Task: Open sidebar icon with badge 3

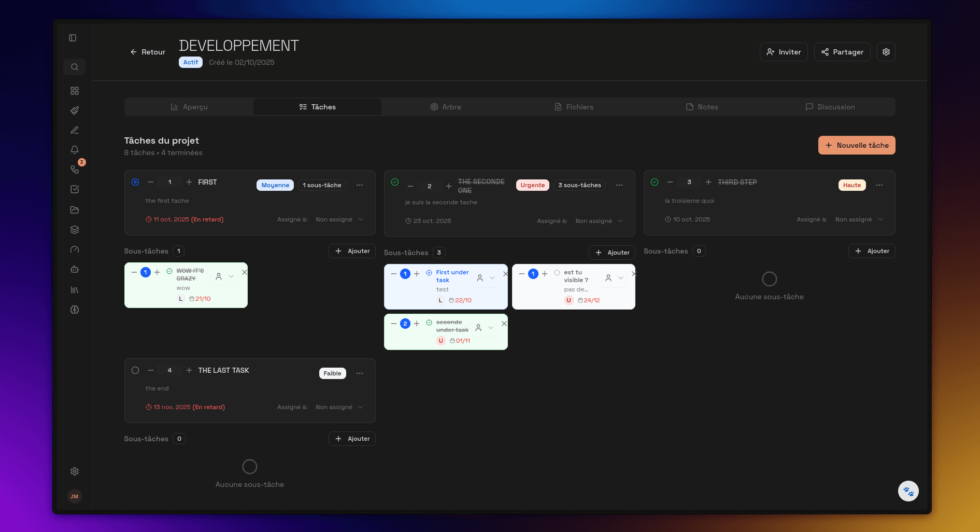Action: click(x=75, y=170)
